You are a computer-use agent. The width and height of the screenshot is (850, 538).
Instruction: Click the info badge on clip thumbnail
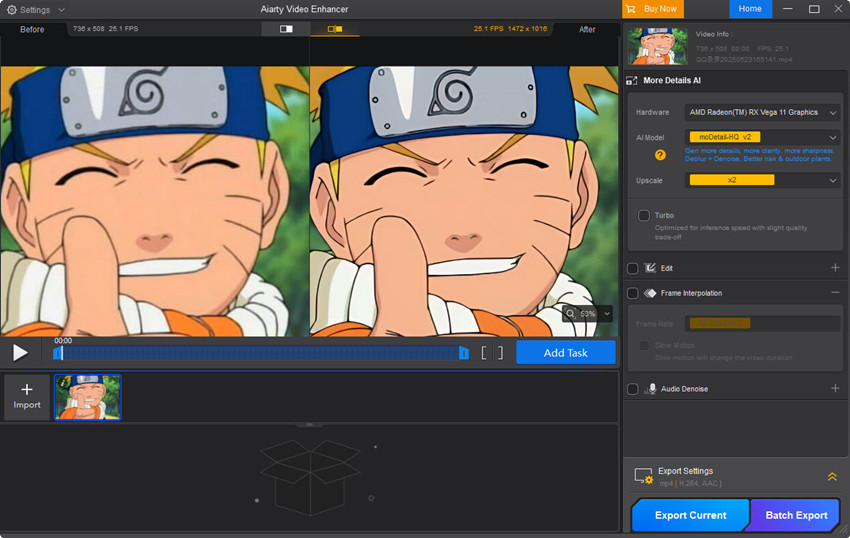[64, 383]
